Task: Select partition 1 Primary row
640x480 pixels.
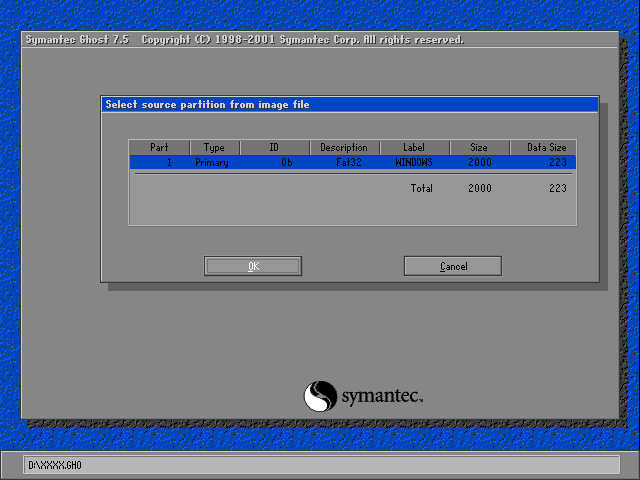Action: pyautogui.click(x=353, y=162)
